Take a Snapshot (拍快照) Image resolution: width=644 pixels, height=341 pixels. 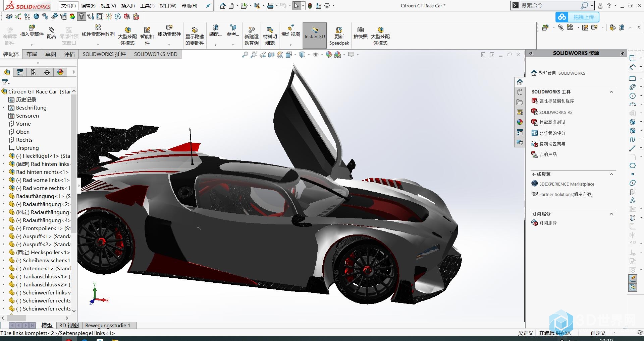pos(360,33)
